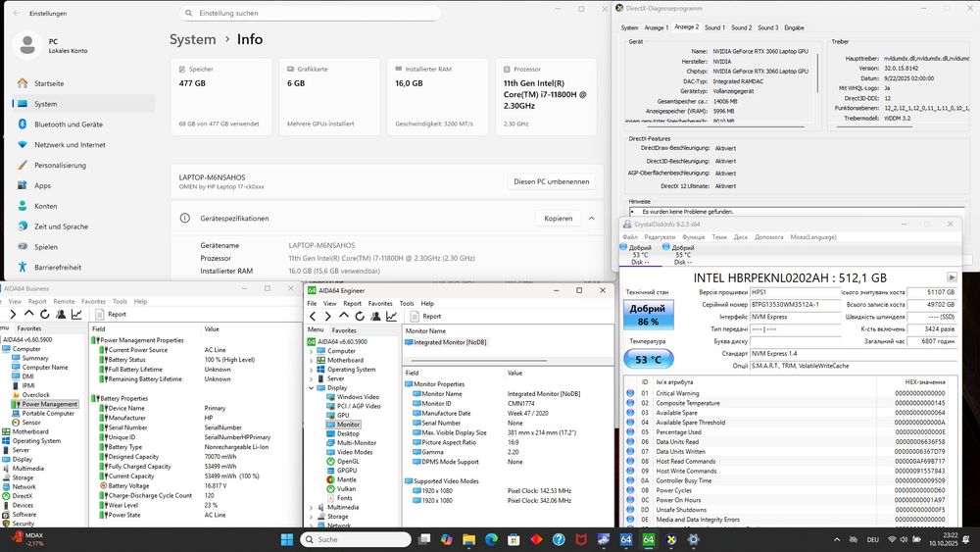Click forward arrow in AIDA64 Business toolbar

(13, 315)
